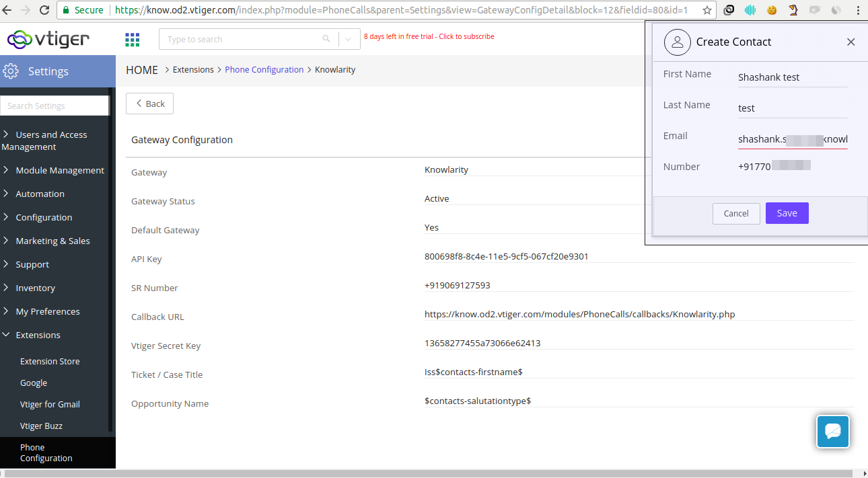Image resolution: width=868 pixels, height=478 pixels.
Task: Click the Vtiger Secret Key value
Action: pyautogui.click(x=482, y=343)
